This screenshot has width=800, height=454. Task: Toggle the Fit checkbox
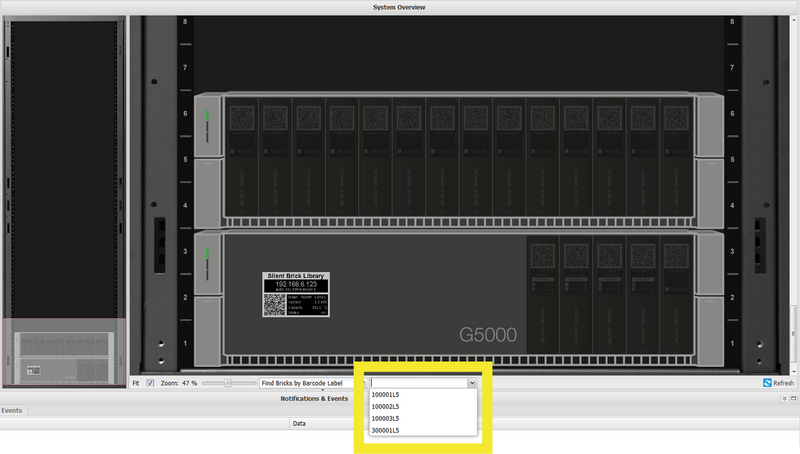click(x=150, y=383)
